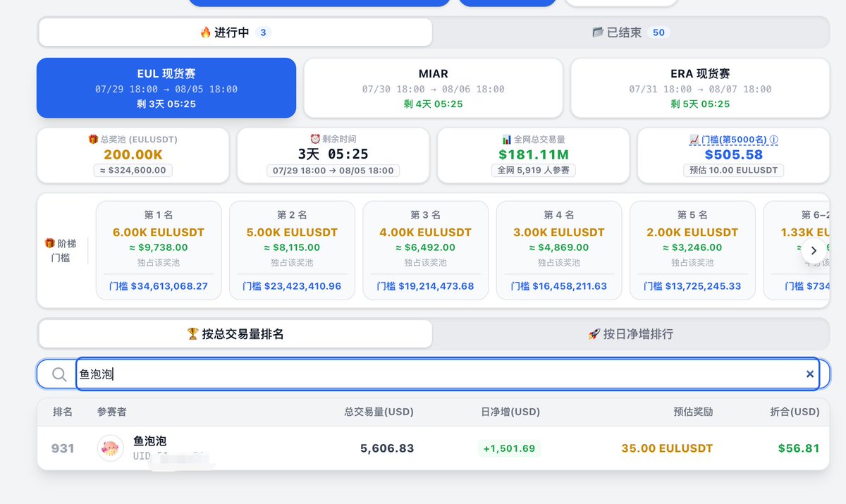Click the 阶梯门槛 gift icon
The height and width of the screenshot is (504, 846).
[x=49, y=243]
